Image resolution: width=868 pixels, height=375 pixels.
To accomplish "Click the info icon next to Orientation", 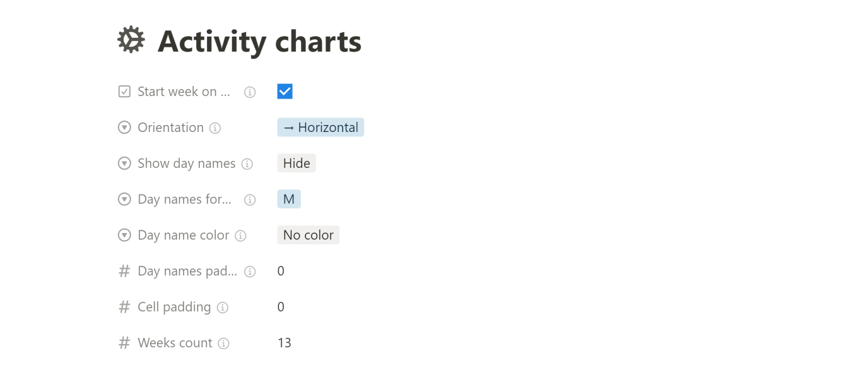I will [x=215, y=127].
